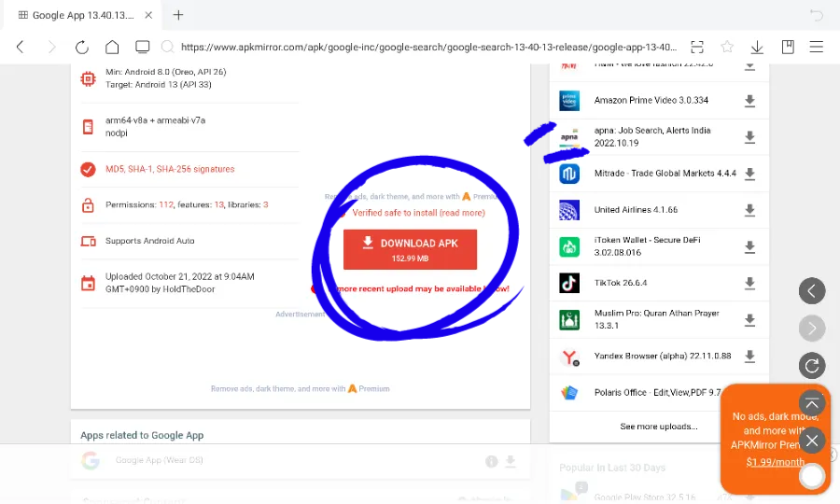Click the Amazon Prime Video app thumbnail
Image resolution: width=840 pixels, height=504 pixels.
569,101
